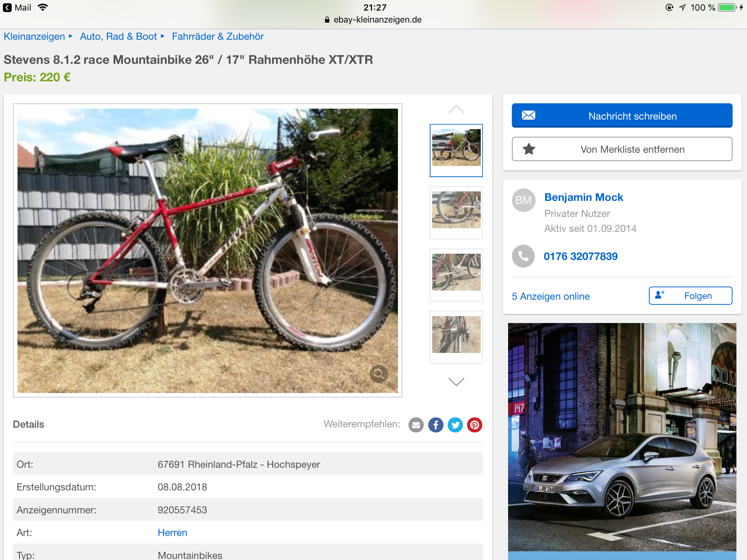
Task: Go back to Mail app
Action: [x=18, y=8]
